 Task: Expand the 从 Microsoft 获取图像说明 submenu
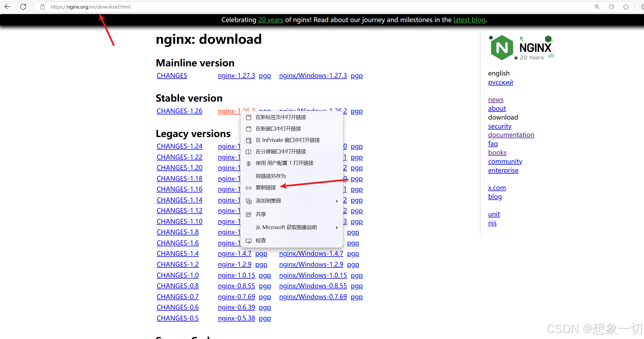click(286, 227)
